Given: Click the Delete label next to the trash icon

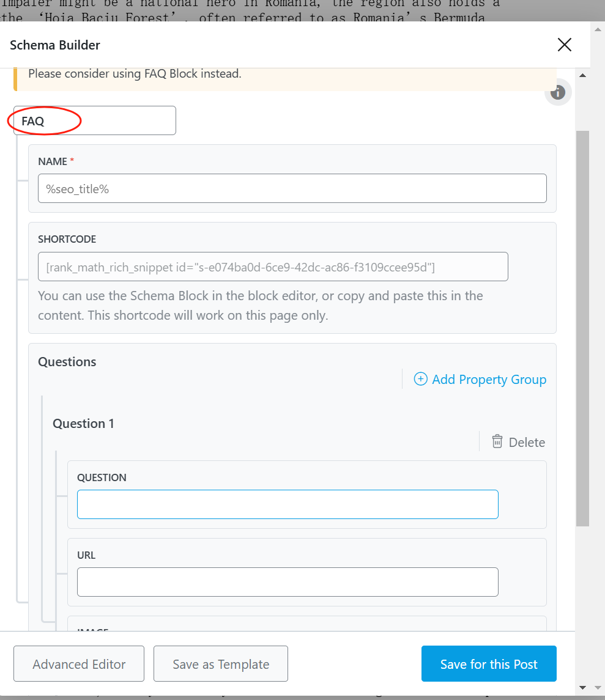Looking at the screenshot, I should (x=528, y=441).
